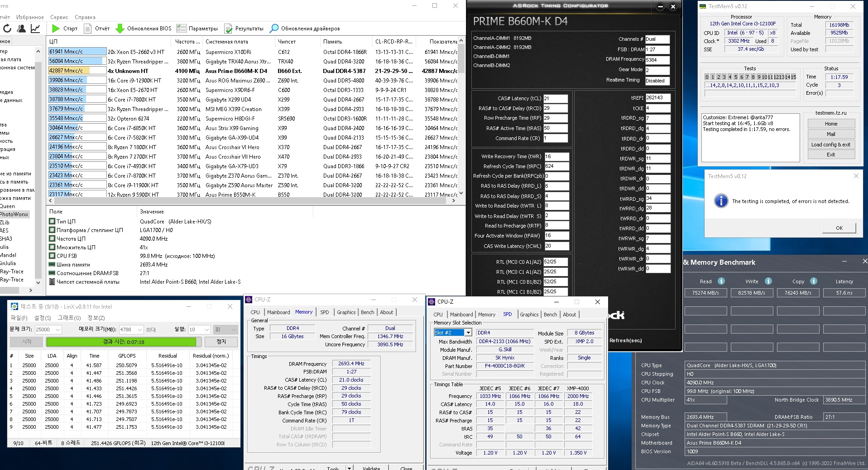Open the Избранное menu in AIDA64

coord(30,17)
